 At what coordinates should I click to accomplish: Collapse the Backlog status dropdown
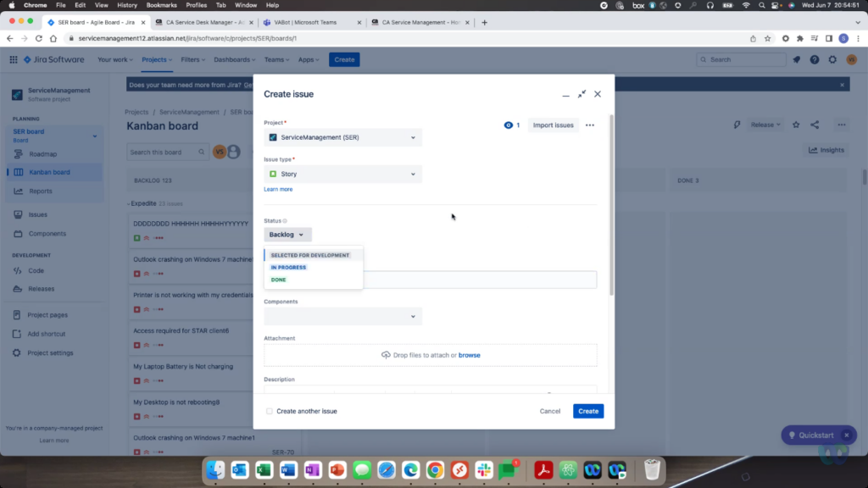click(288, 235)
